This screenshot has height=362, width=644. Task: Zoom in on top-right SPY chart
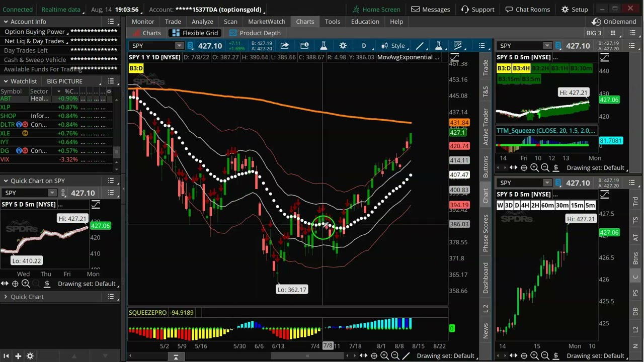[x=534, y=168]
